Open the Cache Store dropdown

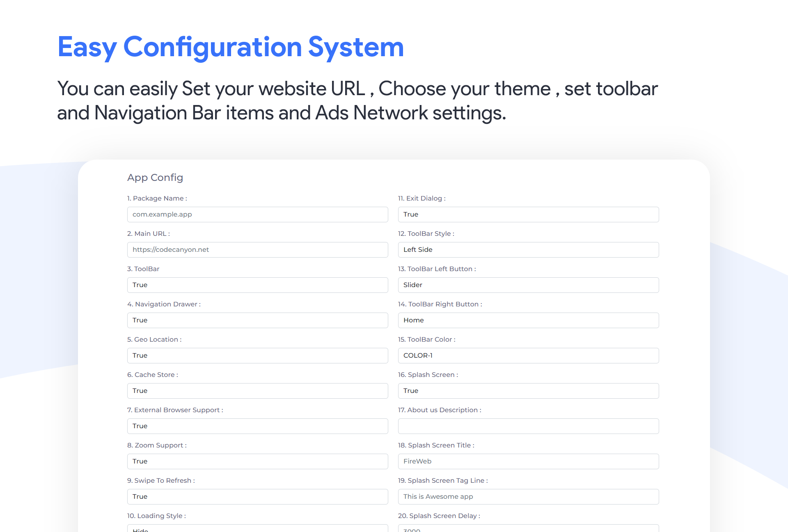(x=257, y=390)
